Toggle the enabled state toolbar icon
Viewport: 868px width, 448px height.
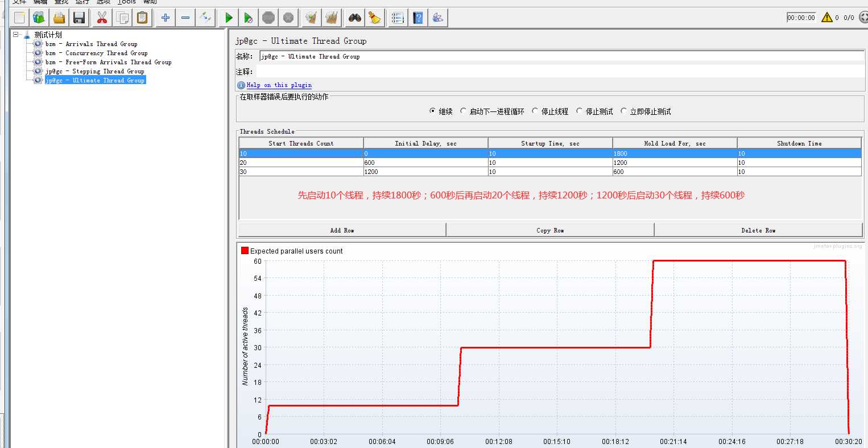pyautogui.click(x=205, y=18)
